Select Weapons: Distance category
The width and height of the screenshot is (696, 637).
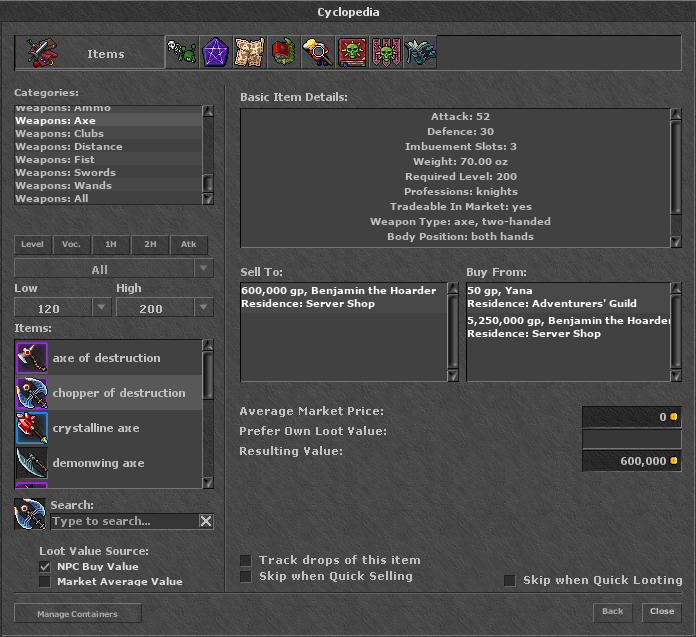click(x=108, y=146)
